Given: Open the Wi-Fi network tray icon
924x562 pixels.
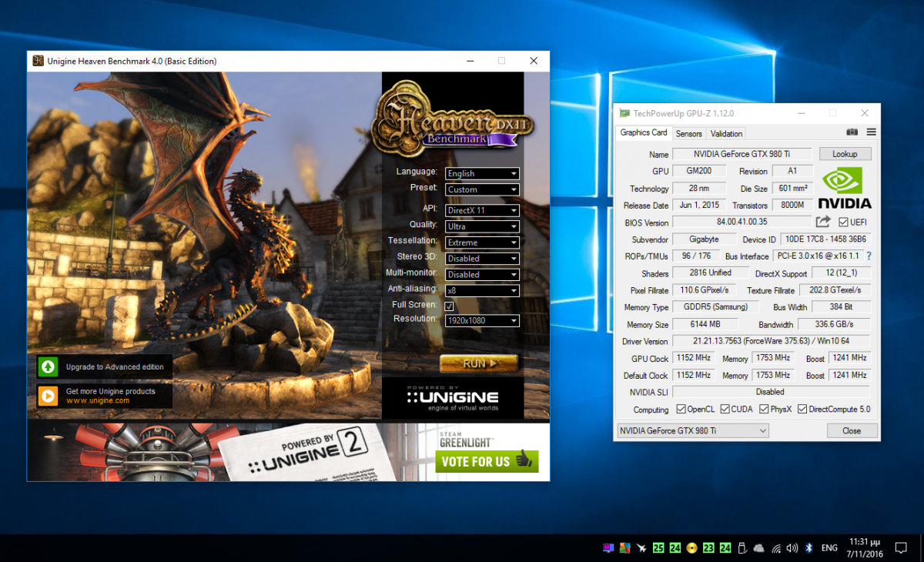Looking at the screenshot, I should [x=775, y=548].
